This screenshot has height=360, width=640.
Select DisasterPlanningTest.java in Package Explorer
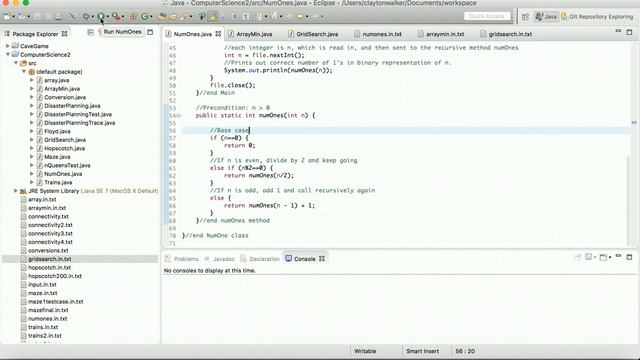point(78,114)
